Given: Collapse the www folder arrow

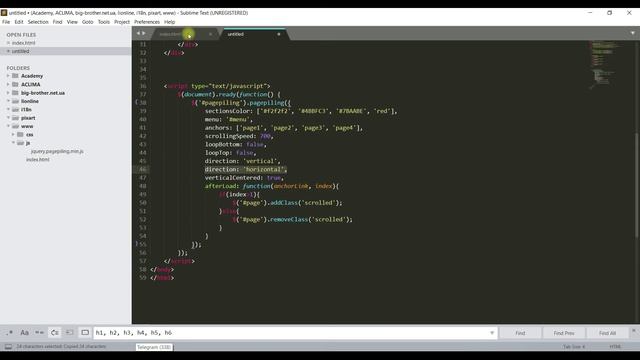Looking at the screenshot, I should point(8,126).
